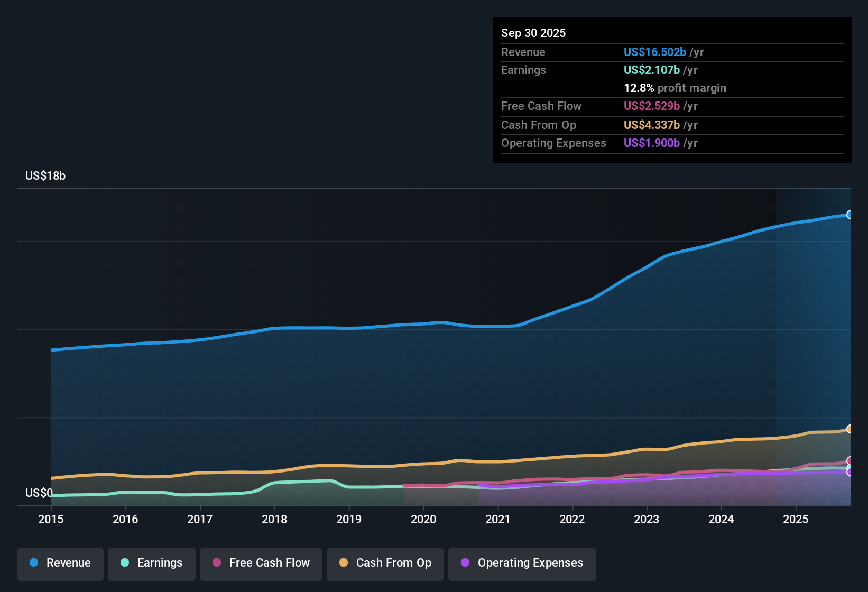The height and width of the screenshot is (592, 868).
Task: Click the Revenue endpoint marker on the chart
Action: coord(850,215)
